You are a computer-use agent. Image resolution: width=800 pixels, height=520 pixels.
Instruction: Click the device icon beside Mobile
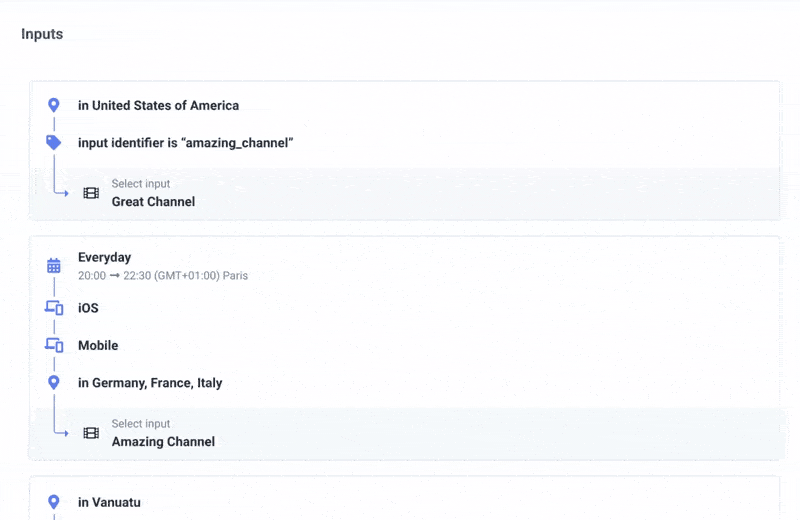pos(54,345)
